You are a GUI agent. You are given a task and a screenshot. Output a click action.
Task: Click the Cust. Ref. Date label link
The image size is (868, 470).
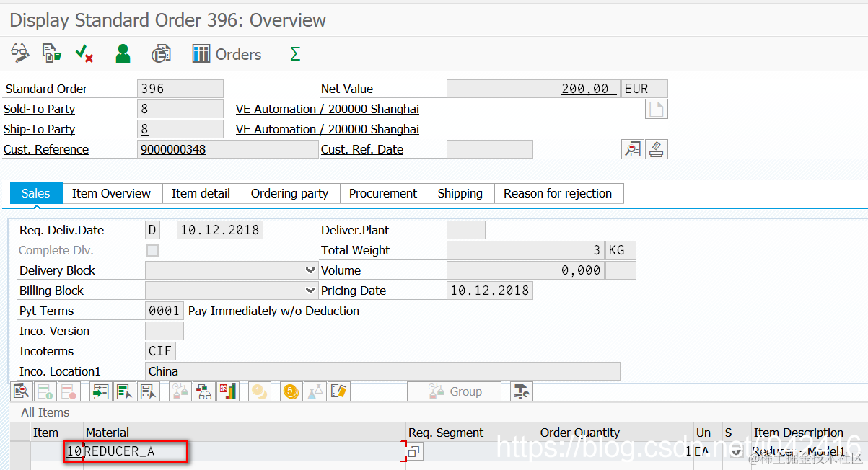point(362,149)
